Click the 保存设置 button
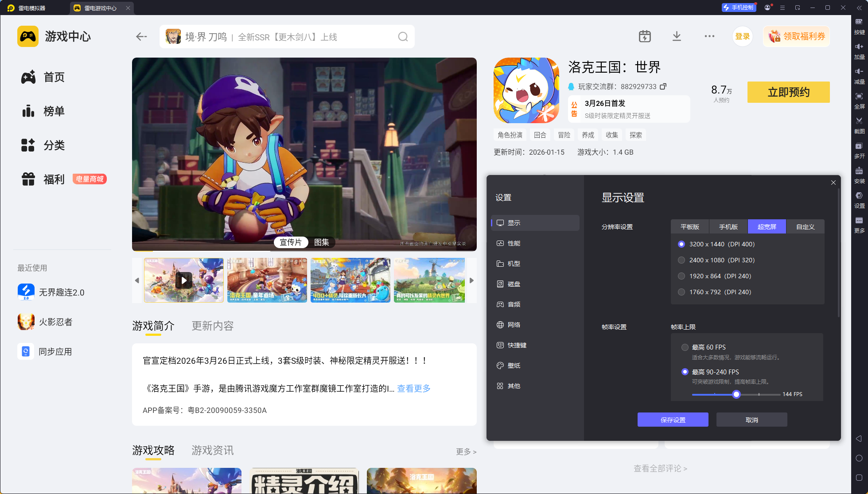Viewport: 868px width, 494px height. tap(673, 420)
